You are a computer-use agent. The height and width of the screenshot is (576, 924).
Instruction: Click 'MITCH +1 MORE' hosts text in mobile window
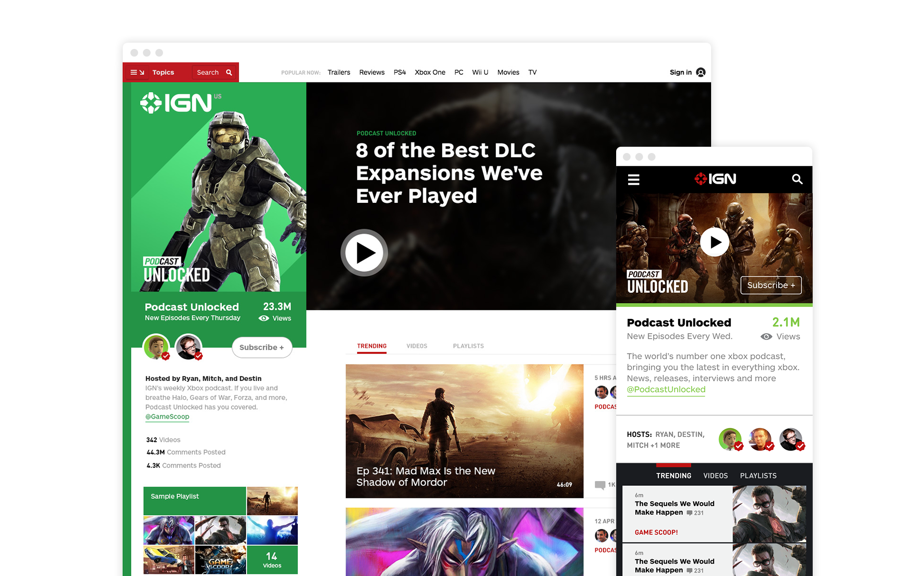click(653, 446)
